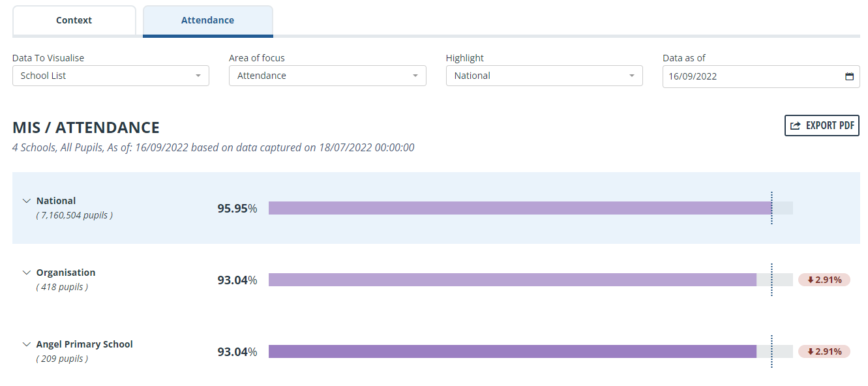The image size is (868, 386).
Task: Expand the Angel Primary School row chevron
Action: [x=26, y=344]
